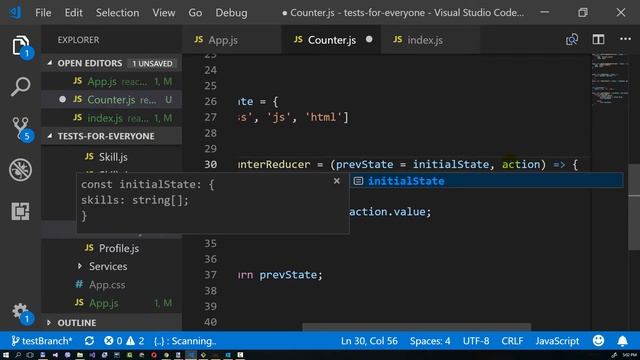
Task: Click the feedback smiley icon
Action: point(598,341)
